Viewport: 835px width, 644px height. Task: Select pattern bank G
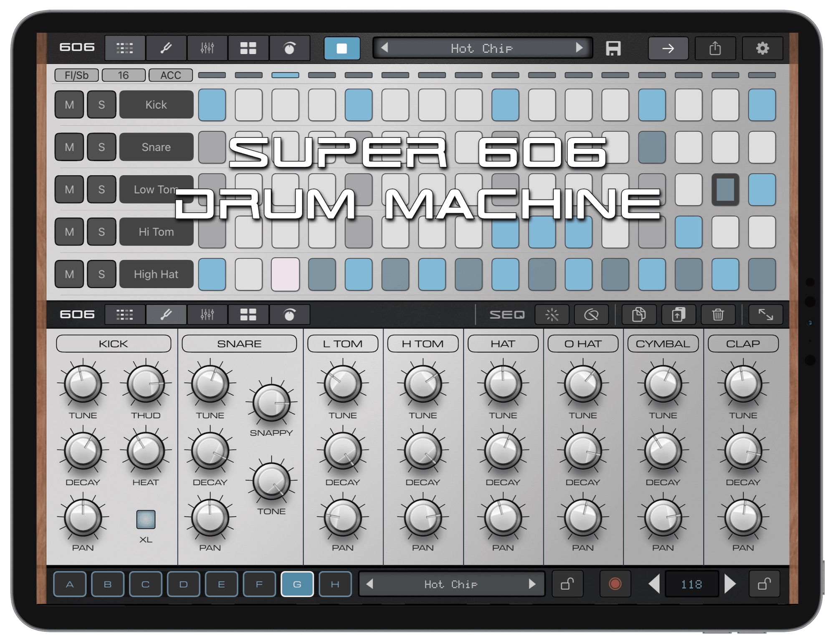[297, 584]
